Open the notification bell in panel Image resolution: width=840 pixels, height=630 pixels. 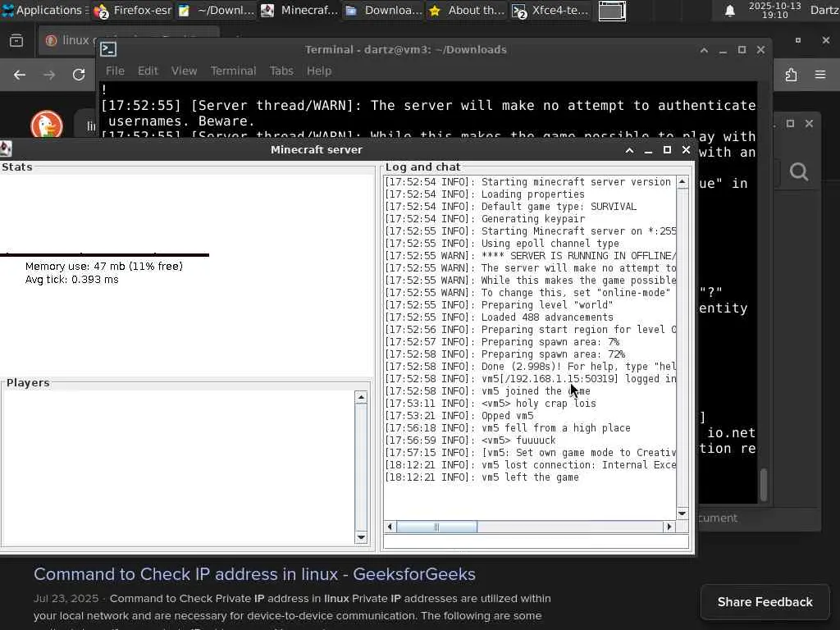coord(729,10)
